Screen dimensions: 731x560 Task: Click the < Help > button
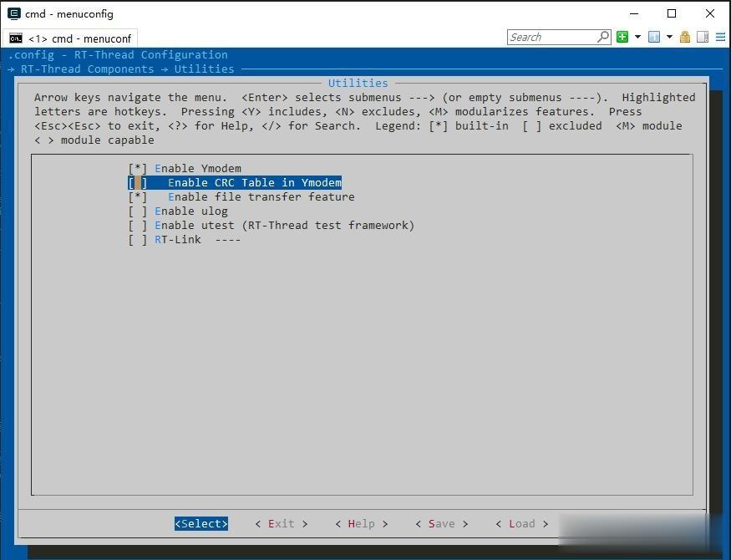pos(361,523)
